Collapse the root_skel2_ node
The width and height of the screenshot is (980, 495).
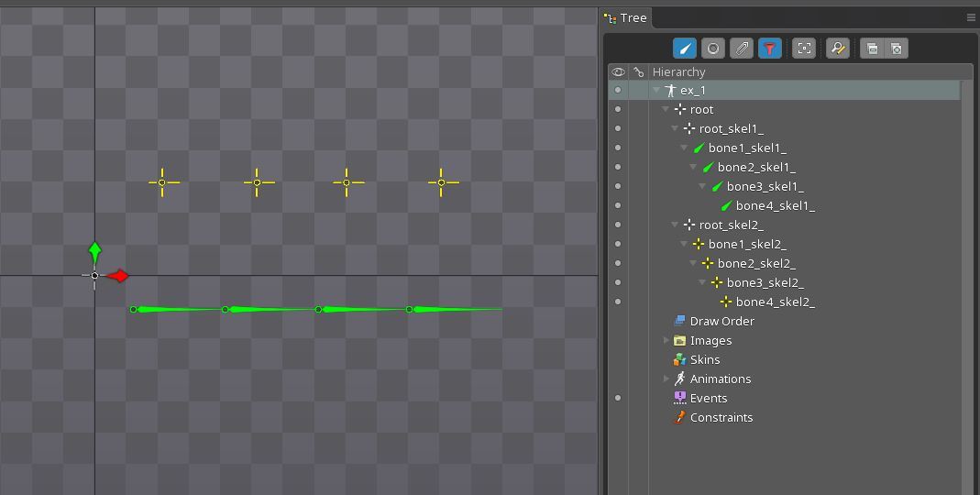pyautogui.click(x=675, y=225)
